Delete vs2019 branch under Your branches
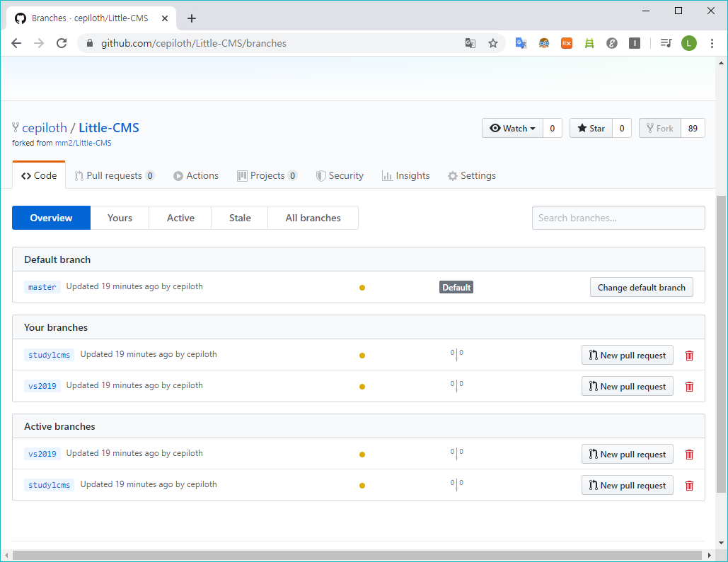Viewport: 728px width, 562px height. click(x=690, y=387)
